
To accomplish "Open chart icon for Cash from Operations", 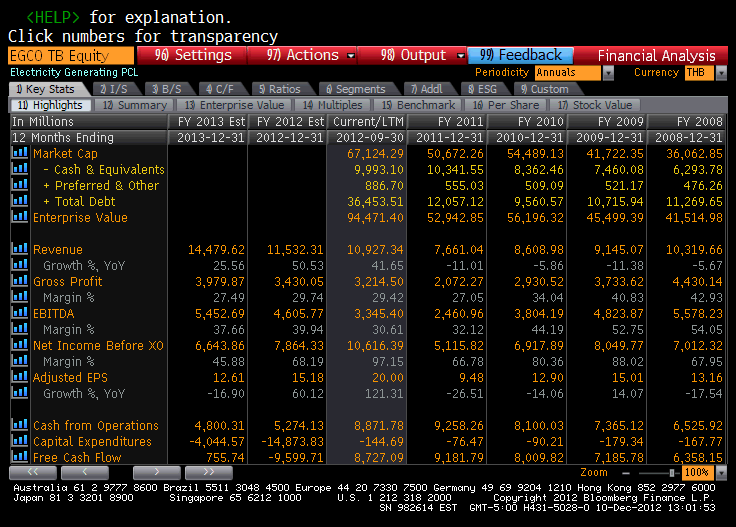I will click(x=20, y=425).
